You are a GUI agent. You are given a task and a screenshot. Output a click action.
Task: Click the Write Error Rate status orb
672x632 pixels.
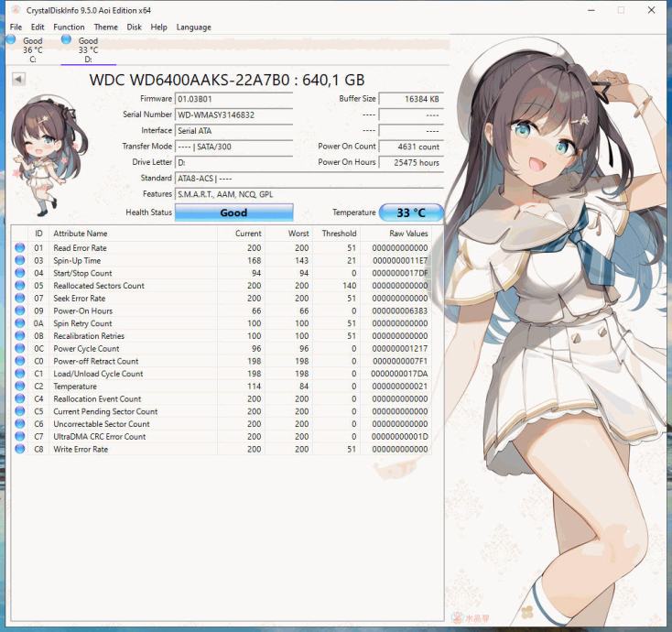click(x=20, y=449)
